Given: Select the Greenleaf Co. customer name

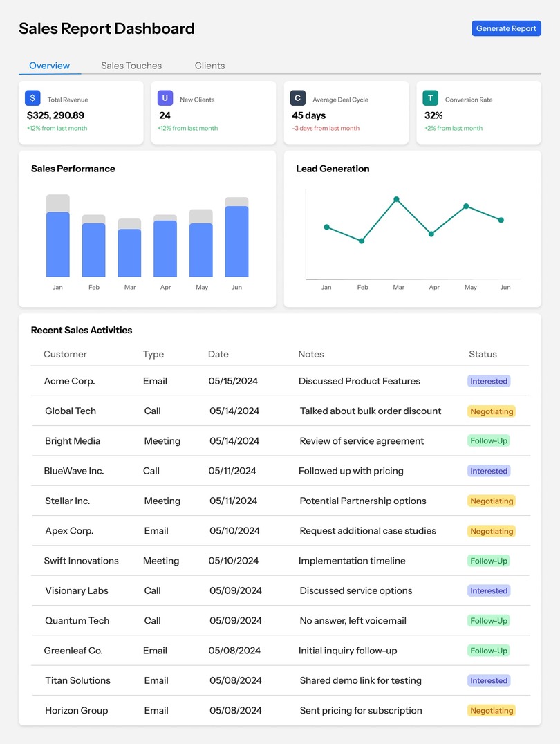Looking at the screenshot, I should pos(73,651).
